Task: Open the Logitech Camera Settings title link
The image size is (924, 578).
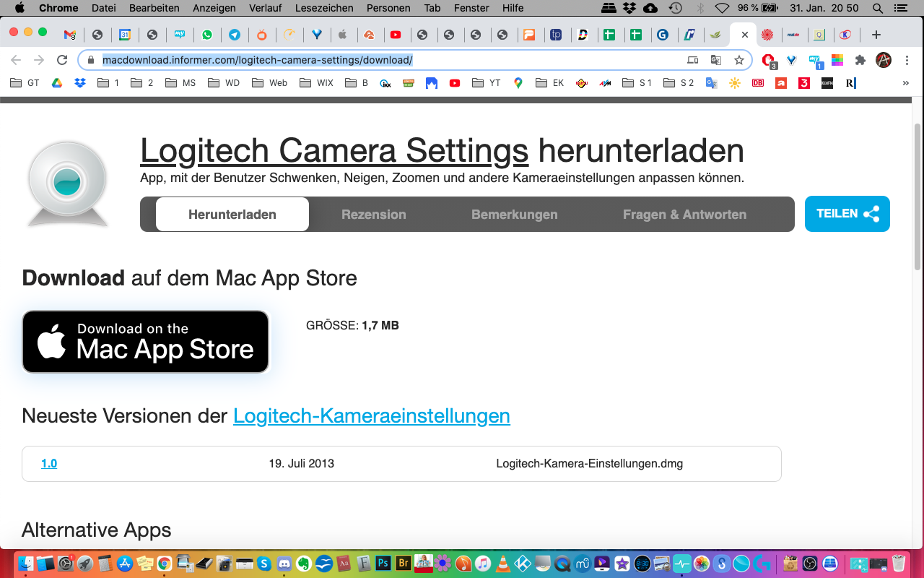Action: tap(334, 150)
